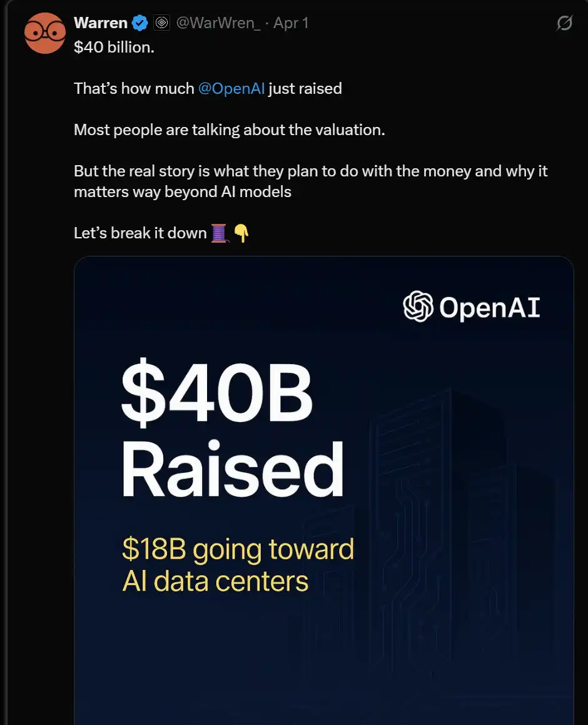The width and height of the screenshot is (588, 725).
Task: Click the square affiliation badge beside the checkmark
Action: pyautogui.click(x=161, y=23)
